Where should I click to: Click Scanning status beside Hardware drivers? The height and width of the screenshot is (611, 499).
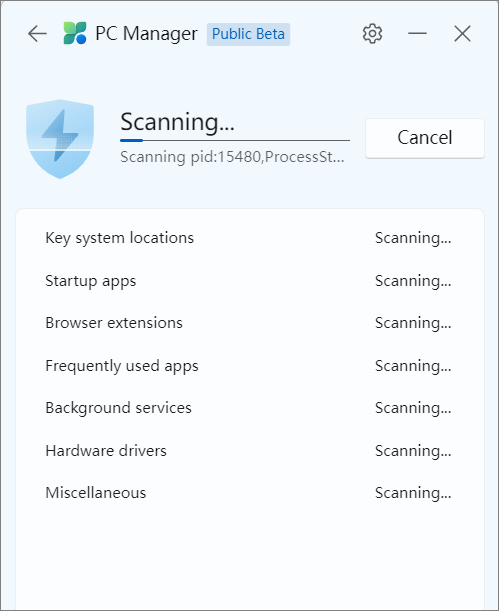pos(413,451)
